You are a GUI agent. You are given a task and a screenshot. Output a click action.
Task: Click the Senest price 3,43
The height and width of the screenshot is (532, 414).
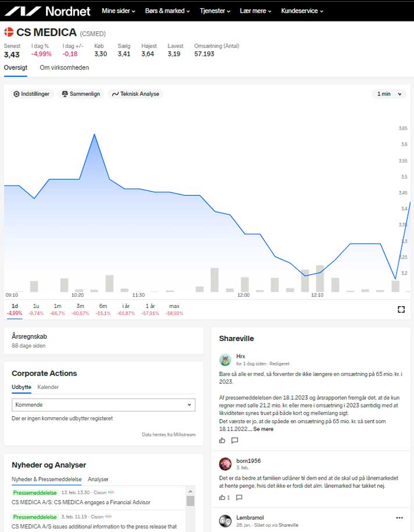coord(12,55)
